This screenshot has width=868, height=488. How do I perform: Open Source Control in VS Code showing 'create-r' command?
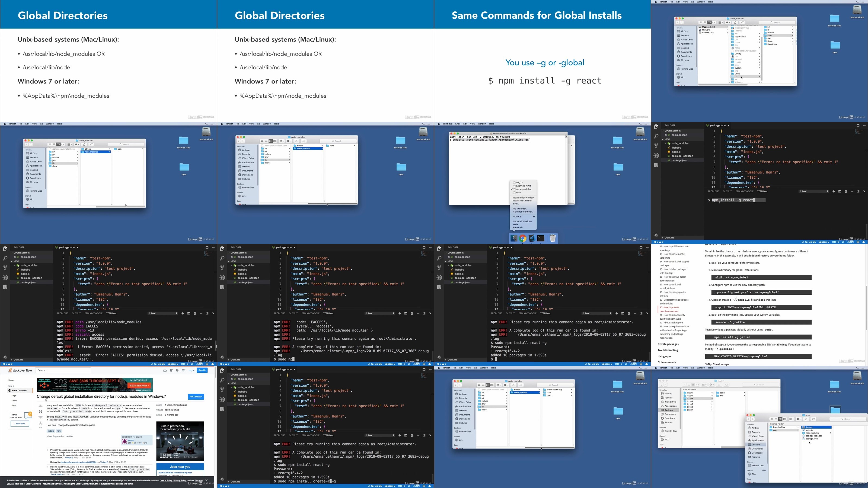[222, 390]
